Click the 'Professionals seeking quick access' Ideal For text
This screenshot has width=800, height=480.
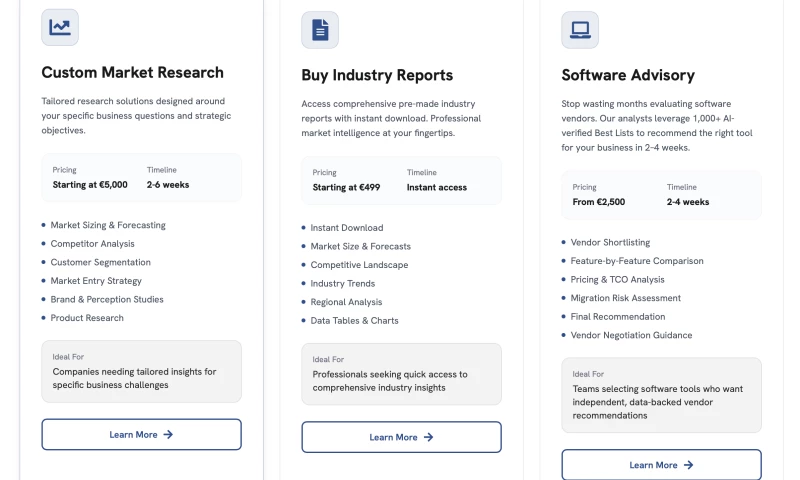(390, 381)
